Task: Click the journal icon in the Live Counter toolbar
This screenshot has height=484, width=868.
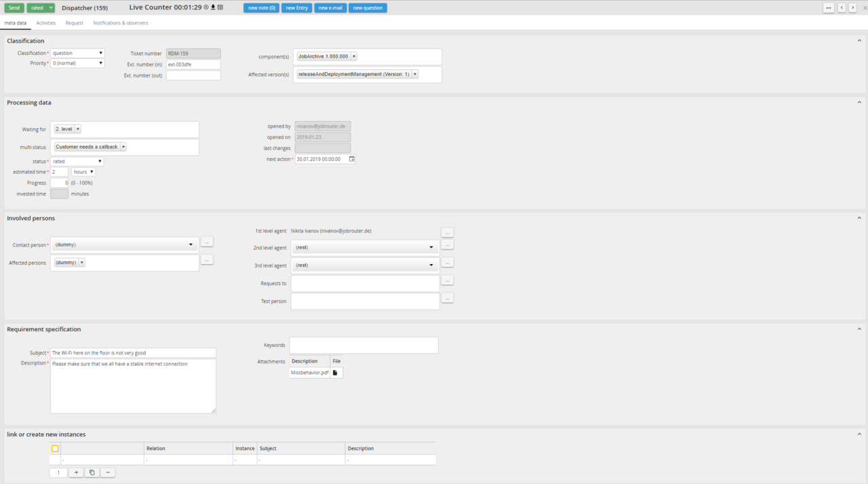Action: 220,7
